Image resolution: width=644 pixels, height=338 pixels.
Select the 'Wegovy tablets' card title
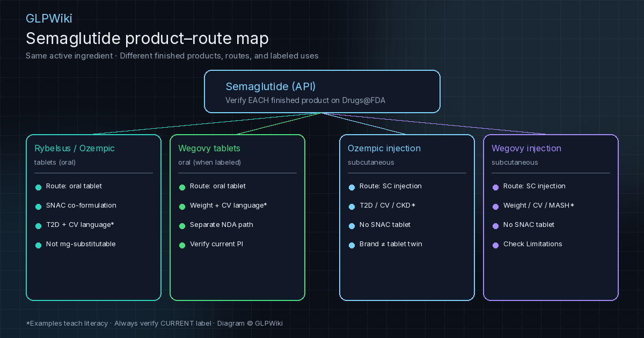[x=209, y=149]
